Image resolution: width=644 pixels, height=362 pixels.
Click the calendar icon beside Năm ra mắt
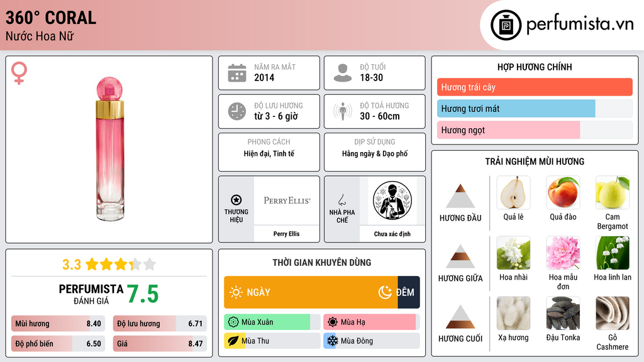click(237, 73)
